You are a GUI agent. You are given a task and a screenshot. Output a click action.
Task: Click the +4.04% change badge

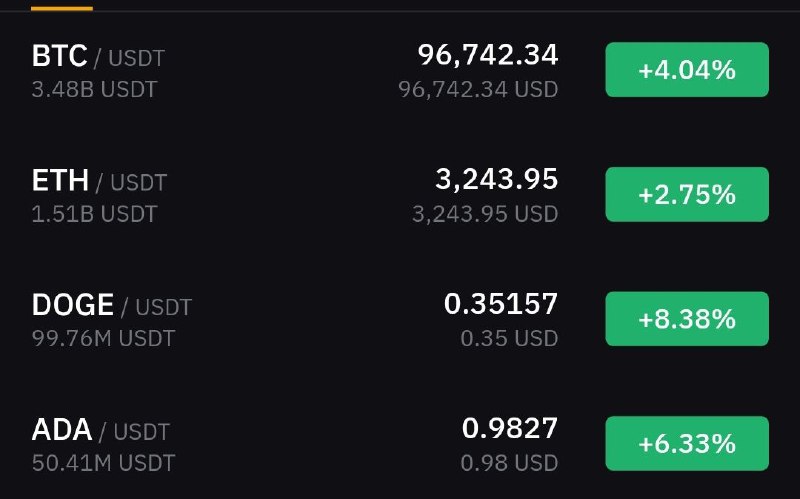[x=687, y=69]
